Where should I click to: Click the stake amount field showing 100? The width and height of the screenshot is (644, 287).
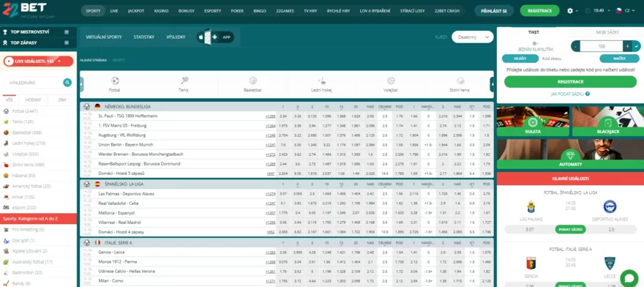click(602, 46)
